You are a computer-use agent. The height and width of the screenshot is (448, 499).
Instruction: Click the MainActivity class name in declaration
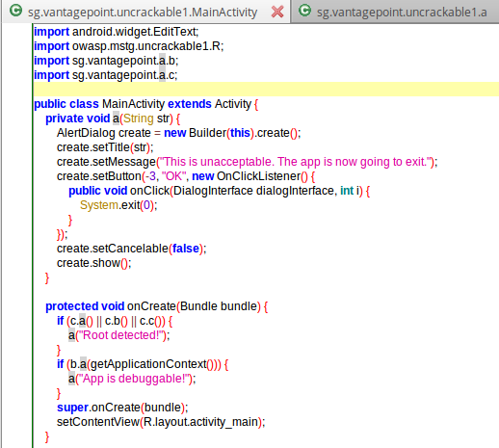(133, 104)
